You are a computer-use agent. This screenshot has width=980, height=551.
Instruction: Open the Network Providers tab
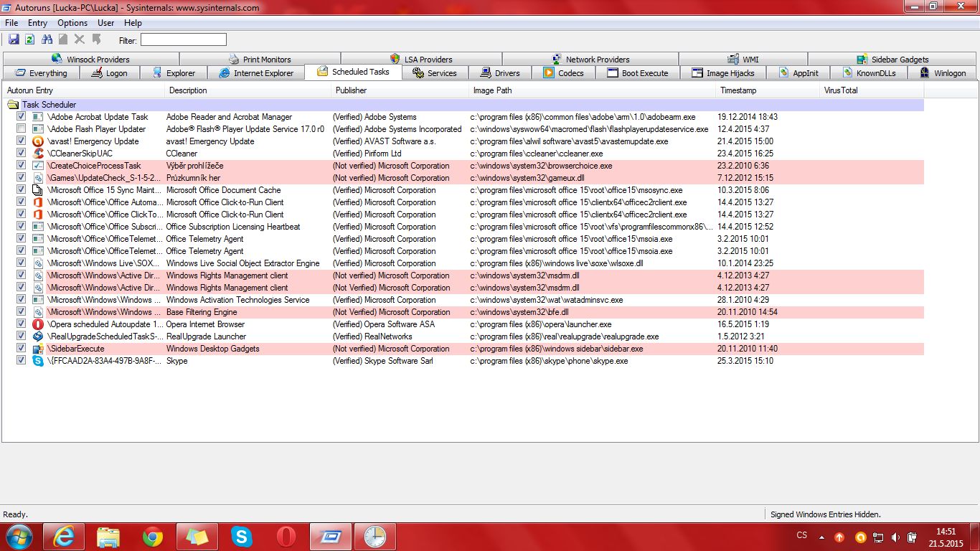[590, 59]
